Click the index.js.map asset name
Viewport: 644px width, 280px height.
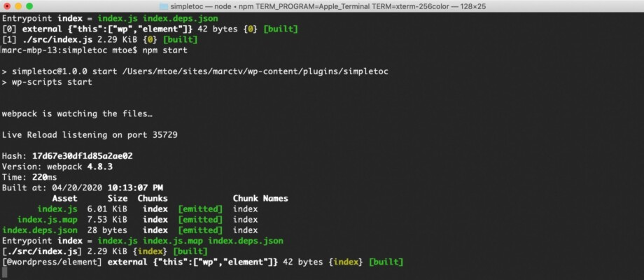point(47,220)
